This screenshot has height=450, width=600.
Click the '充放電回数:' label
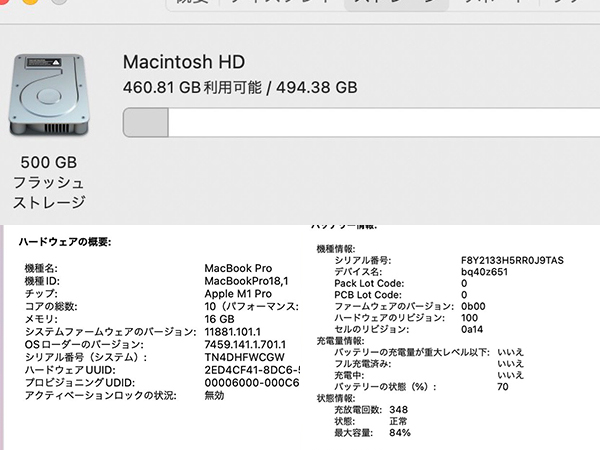(358, 410)
